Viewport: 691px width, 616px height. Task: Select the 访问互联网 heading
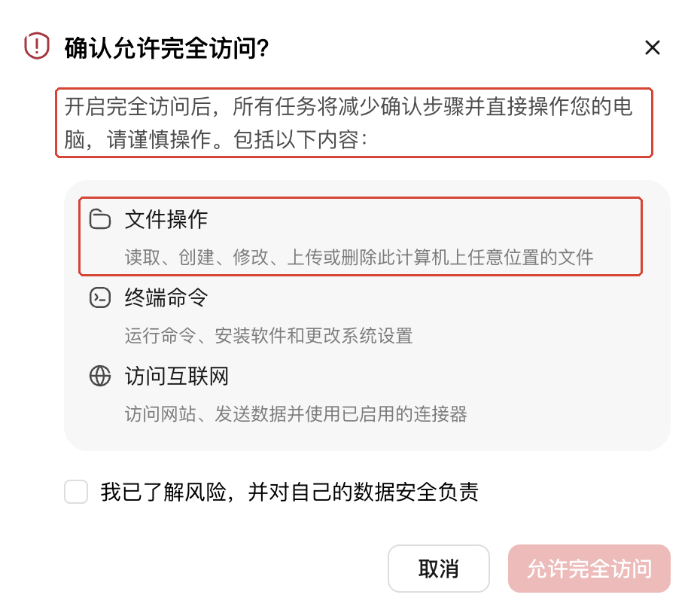[x=177, y=376]
